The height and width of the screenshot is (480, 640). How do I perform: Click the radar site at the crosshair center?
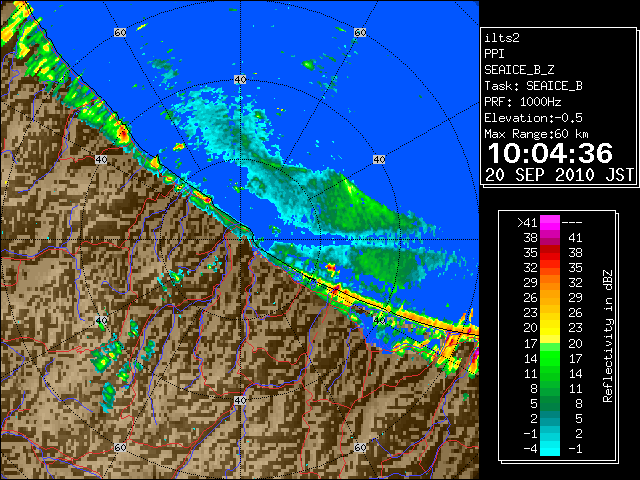[240, 240]
